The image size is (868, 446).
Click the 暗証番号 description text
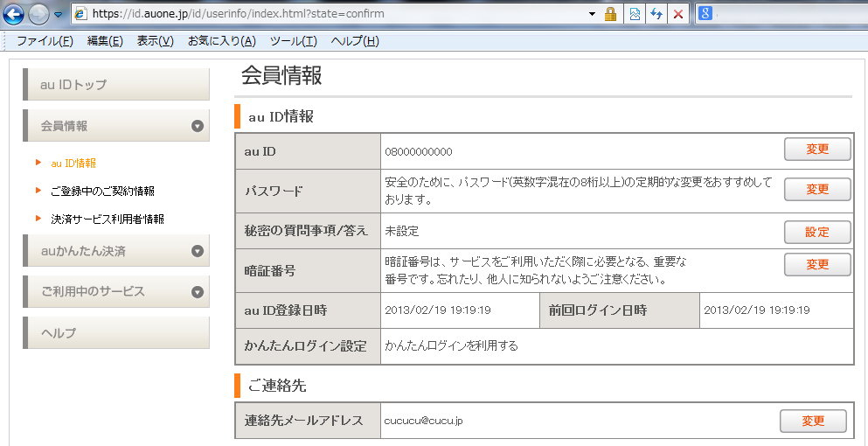point(535,270)
